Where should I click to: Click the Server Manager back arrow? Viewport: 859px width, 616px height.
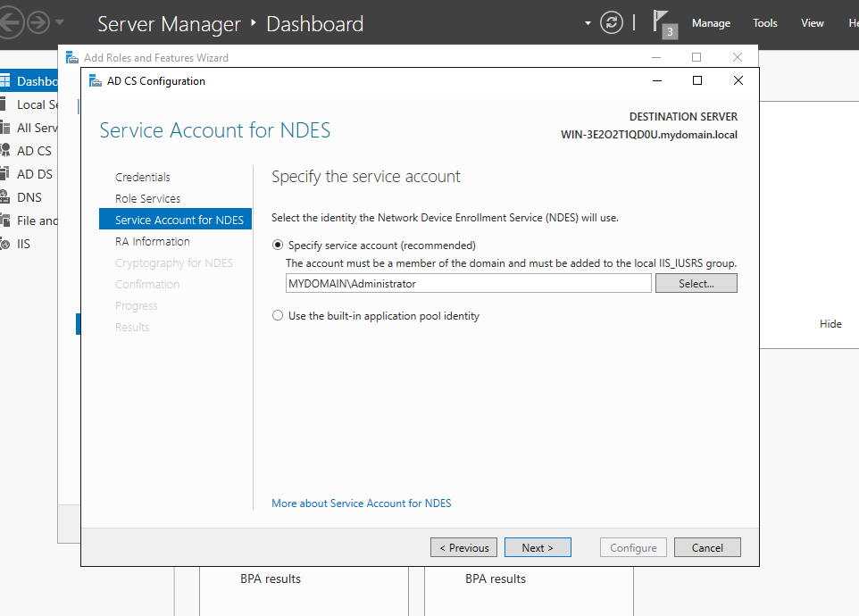click(x=10, y=22)
